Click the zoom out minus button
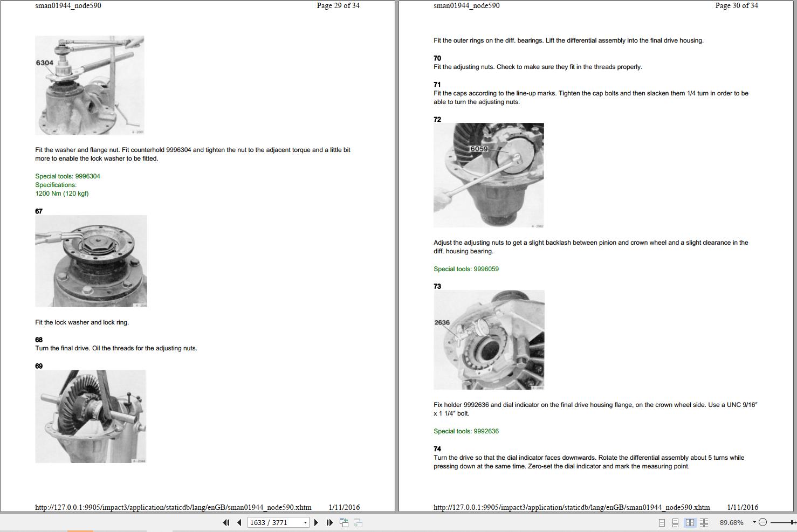The width and height of the screenshot is (797, 532). click(762, 522)
